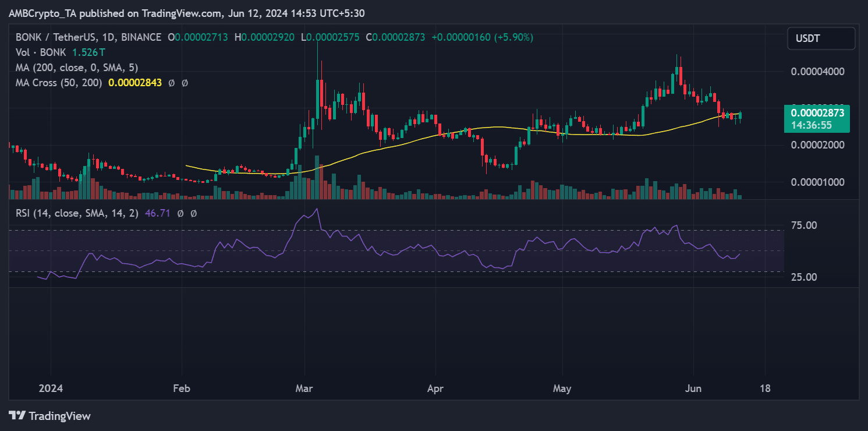Click the May label on time axis
This screenshot has width=868, height=431.
click(562, 388)
